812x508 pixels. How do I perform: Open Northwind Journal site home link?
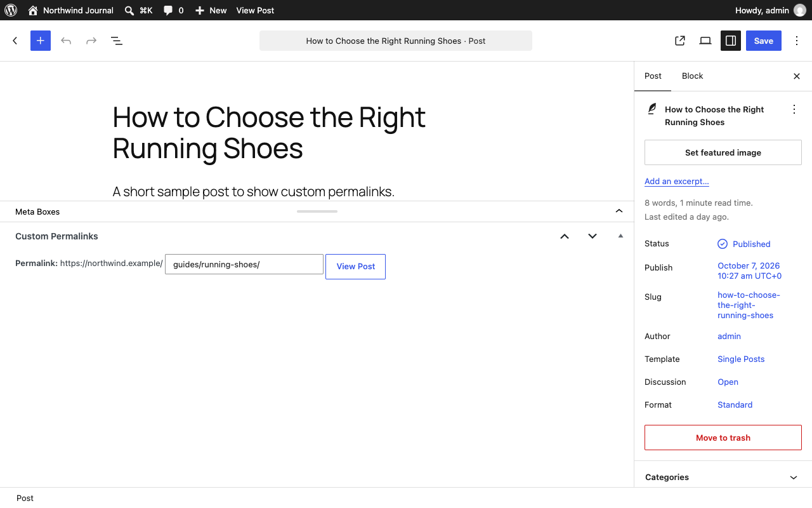coord(70,10)
